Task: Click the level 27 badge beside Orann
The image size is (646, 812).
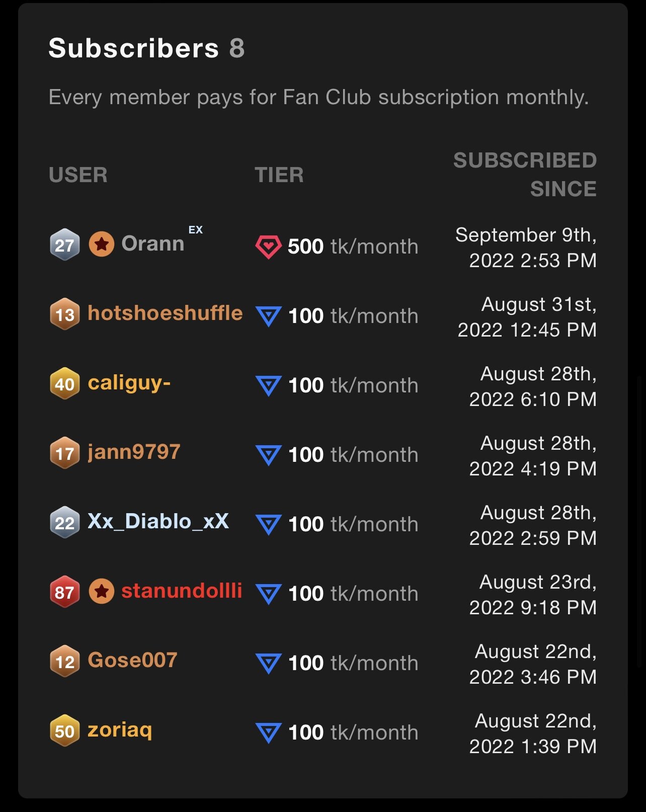Action: point(65,245)
